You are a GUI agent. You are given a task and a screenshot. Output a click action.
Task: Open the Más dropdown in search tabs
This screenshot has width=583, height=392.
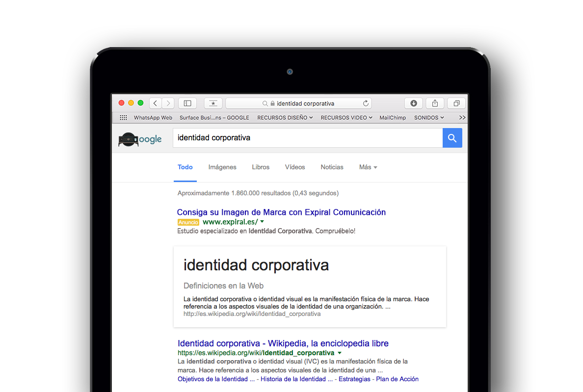click(368, 167)
